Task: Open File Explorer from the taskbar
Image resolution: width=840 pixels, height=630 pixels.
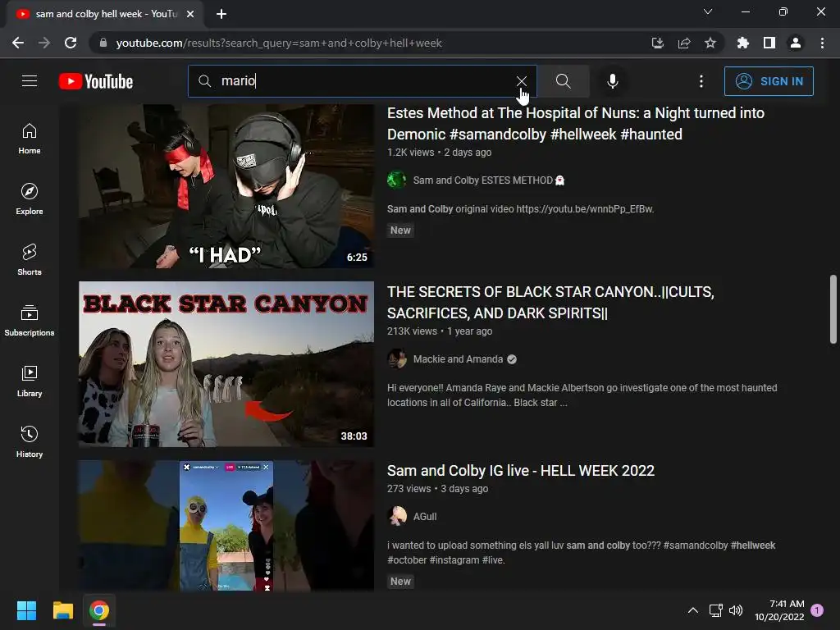Action: click(x=62, y=610)
